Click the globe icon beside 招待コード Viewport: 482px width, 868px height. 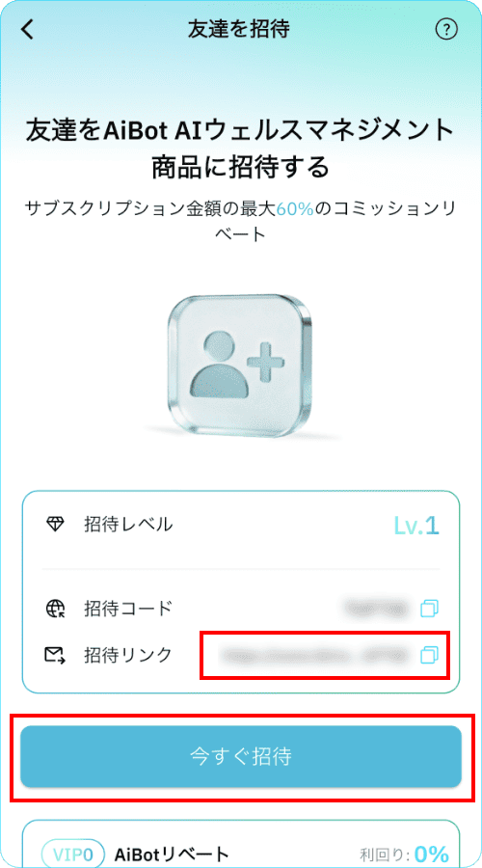click(55, 609)
